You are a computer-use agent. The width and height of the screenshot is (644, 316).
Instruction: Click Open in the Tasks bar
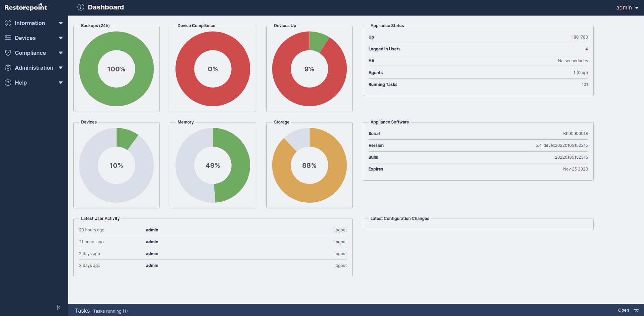(623, 310)
